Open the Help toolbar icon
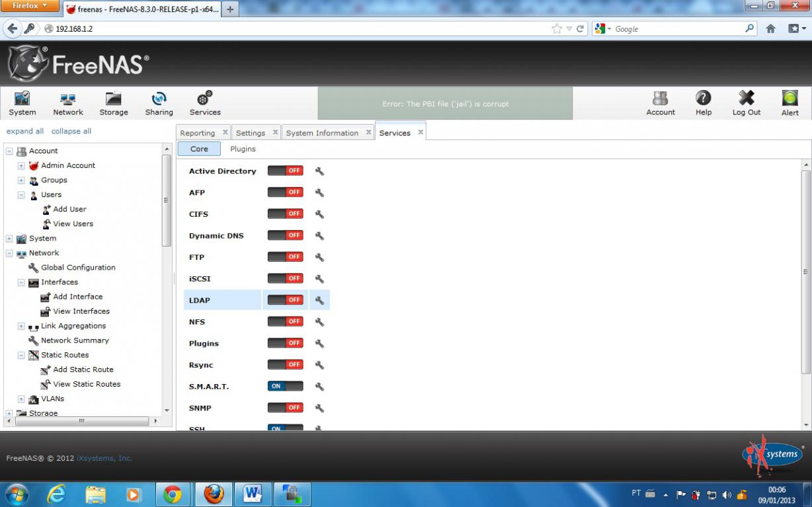The height and width of the screenshot is (507, 812). click(x=704, y=104)
